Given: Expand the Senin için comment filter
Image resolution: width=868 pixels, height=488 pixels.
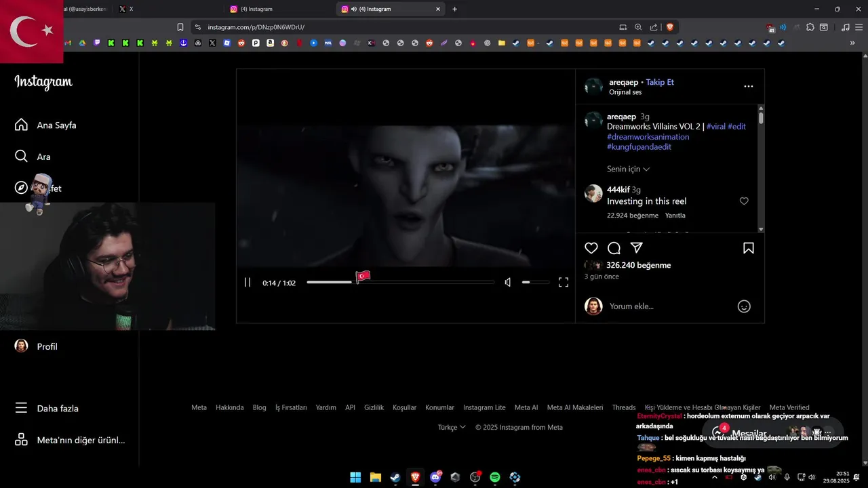Looking at the screenshot, I should pos(628,169).
